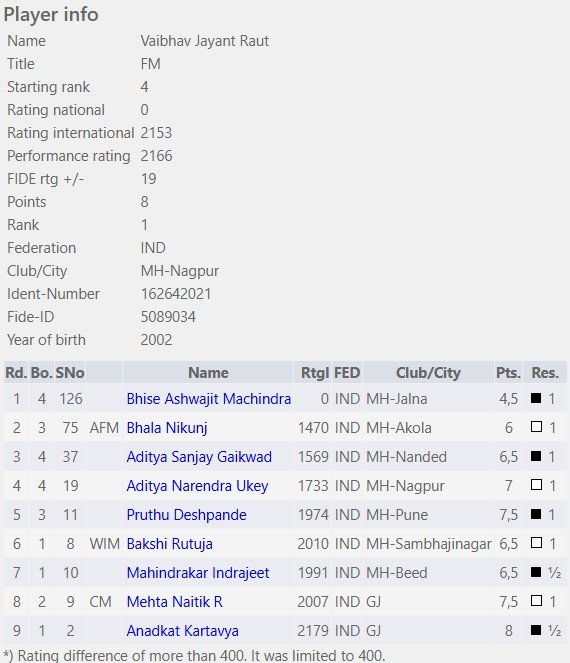Click the white piece icon in round 2
570x663 pixels.
pos(536,427)
